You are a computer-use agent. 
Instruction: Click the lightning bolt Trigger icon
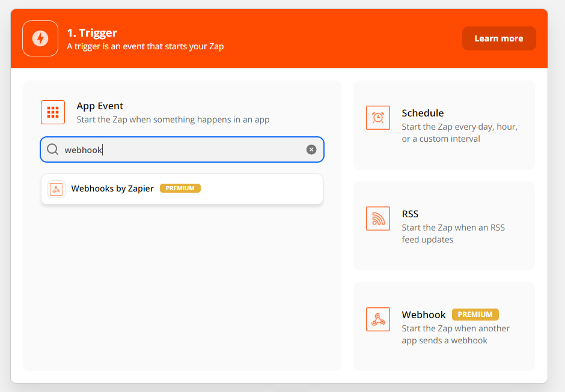click(x=40, y=38)
